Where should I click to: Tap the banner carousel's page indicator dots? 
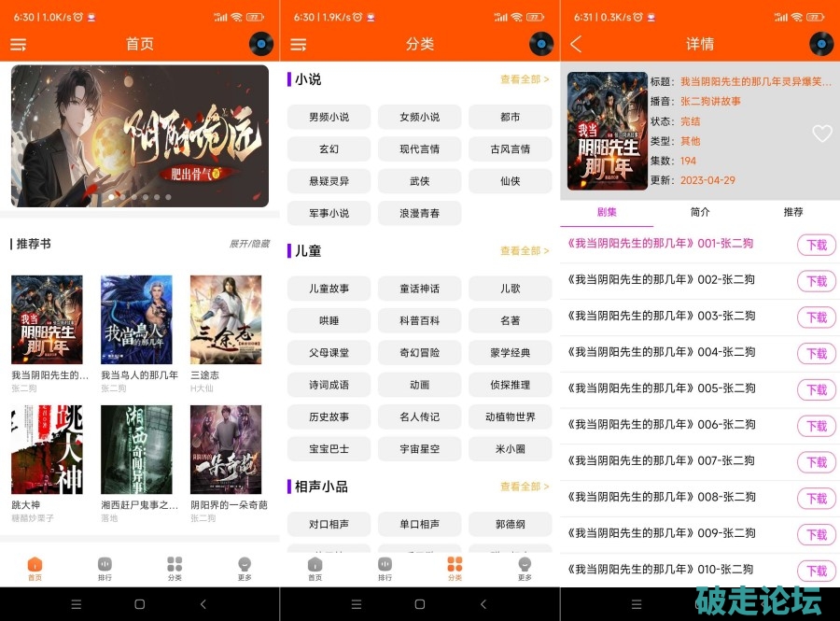140,197
